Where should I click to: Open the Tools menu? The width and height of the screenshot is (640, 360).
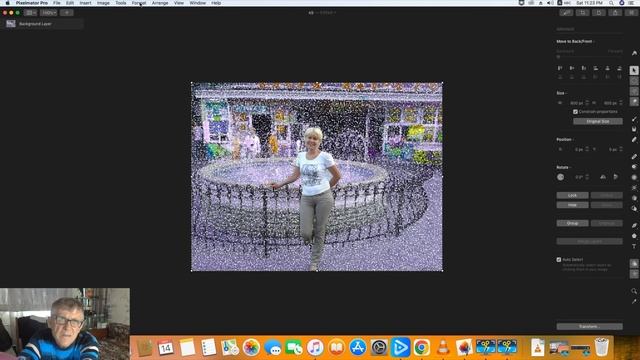pyautogui.click(x=121, y=3)
